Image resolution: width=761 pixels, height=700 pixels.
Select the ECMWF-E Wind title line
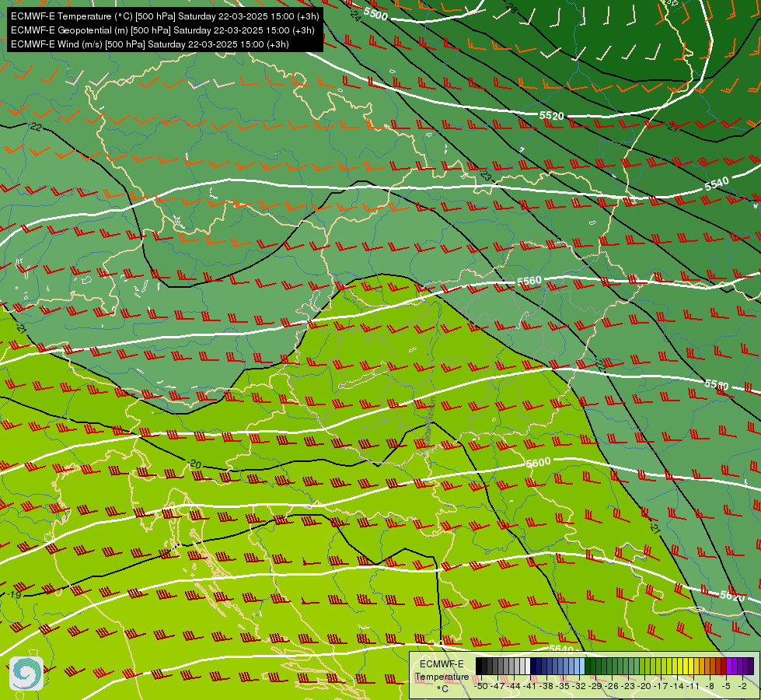click(x=150, y=44)
